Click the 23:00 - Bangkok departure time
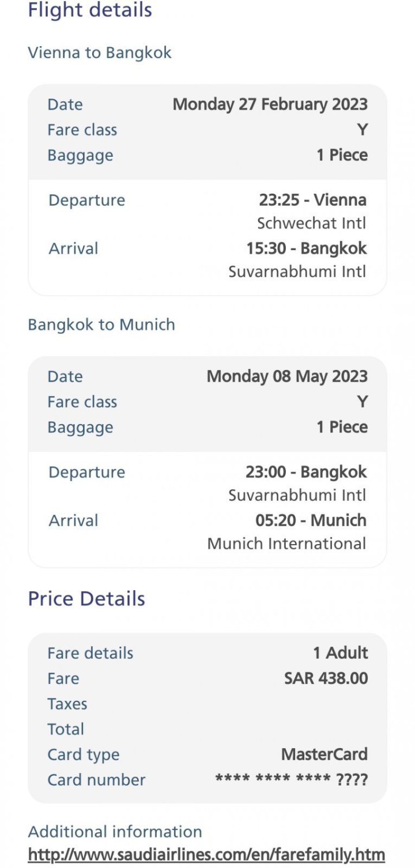415x868 pixels. [305, 472]
